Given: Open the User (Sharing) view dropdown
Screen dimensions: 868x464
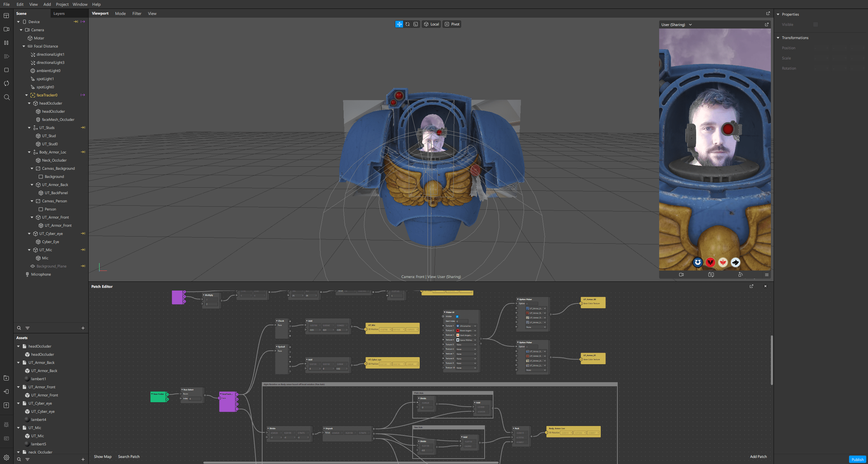Looking at the screenshot, I should (x=676, y=24).
